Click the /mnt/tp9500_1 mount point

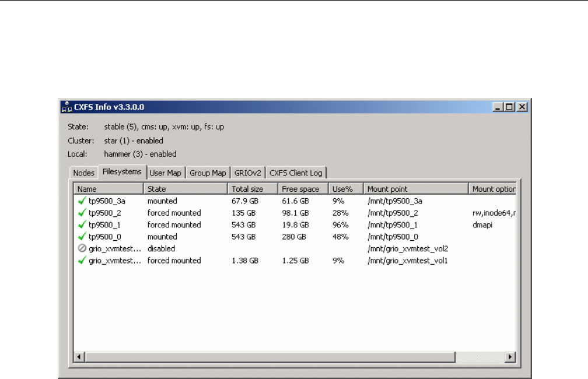(393, 225)
